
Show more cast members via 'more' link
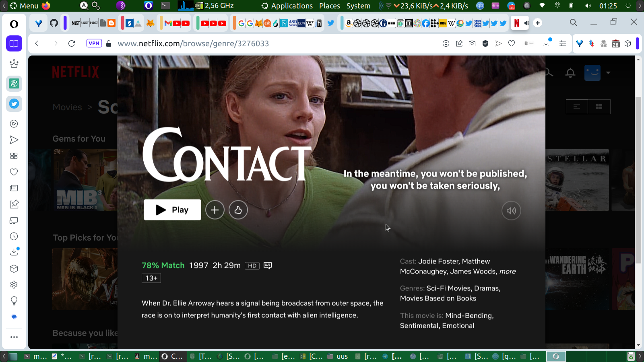(508, 271)
